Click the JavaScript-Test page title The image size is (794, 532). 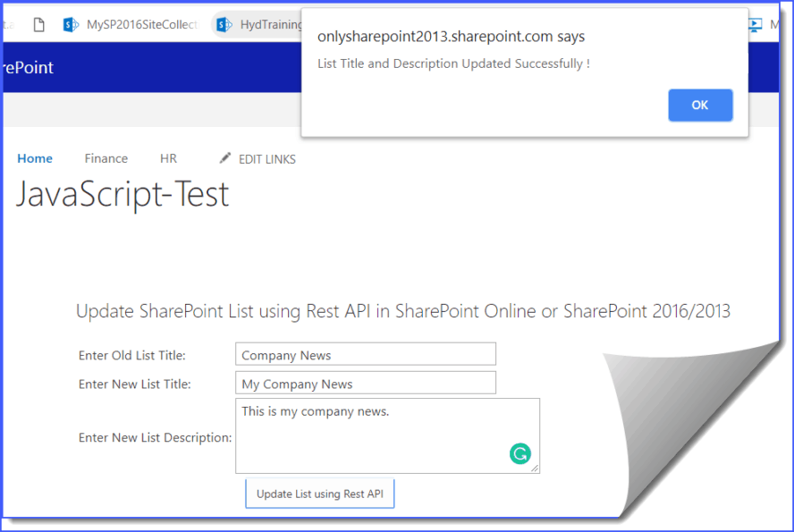pos(122,193)
